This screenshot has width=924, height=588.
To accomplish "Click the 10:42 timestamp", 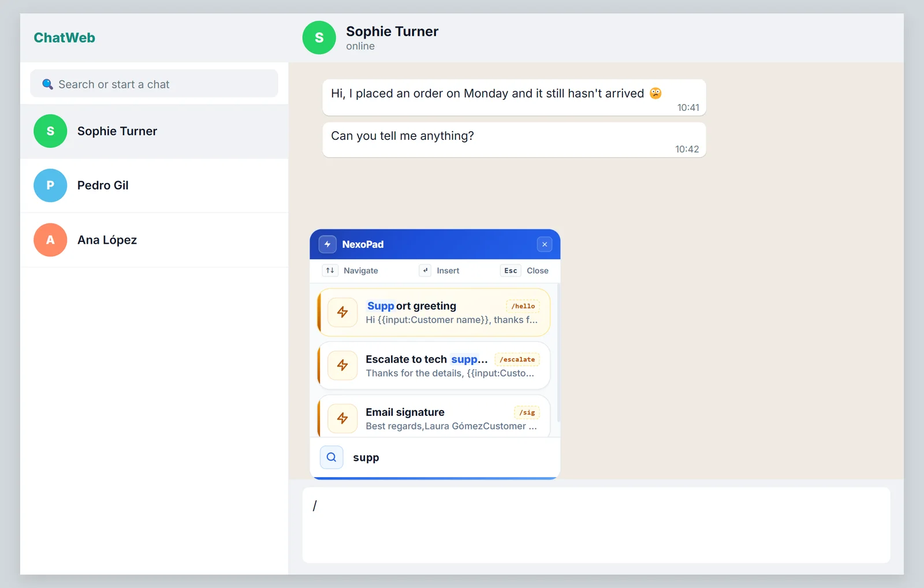I will (687, 149).
